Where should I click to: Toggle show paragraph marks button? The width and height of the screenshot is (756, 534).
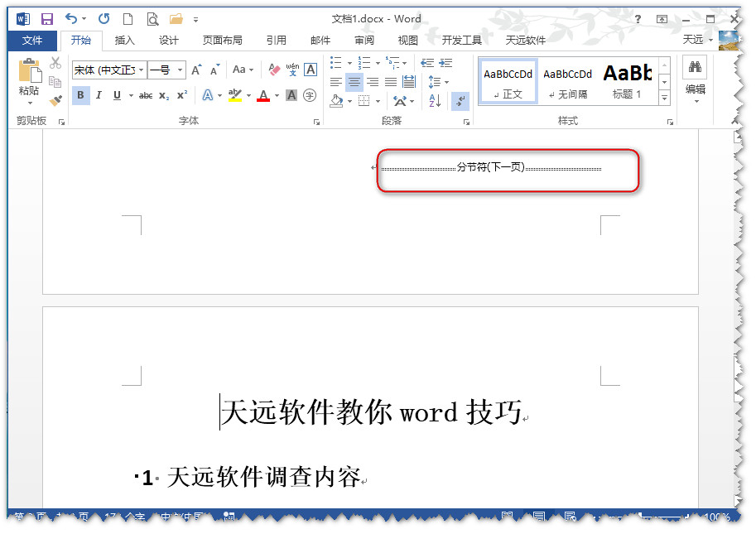(x=460, y=101)
